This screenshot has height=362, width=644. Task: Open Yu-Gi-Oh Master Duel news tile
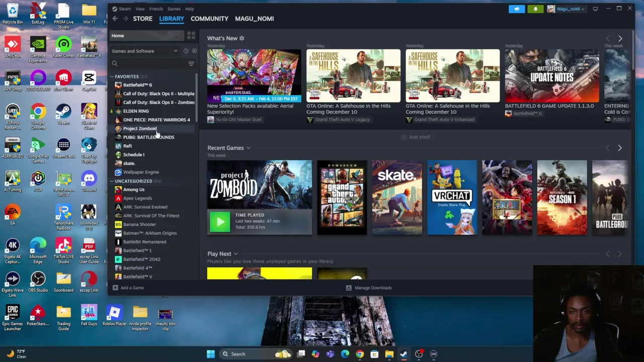pyautogui.click(x=254, y=76)
